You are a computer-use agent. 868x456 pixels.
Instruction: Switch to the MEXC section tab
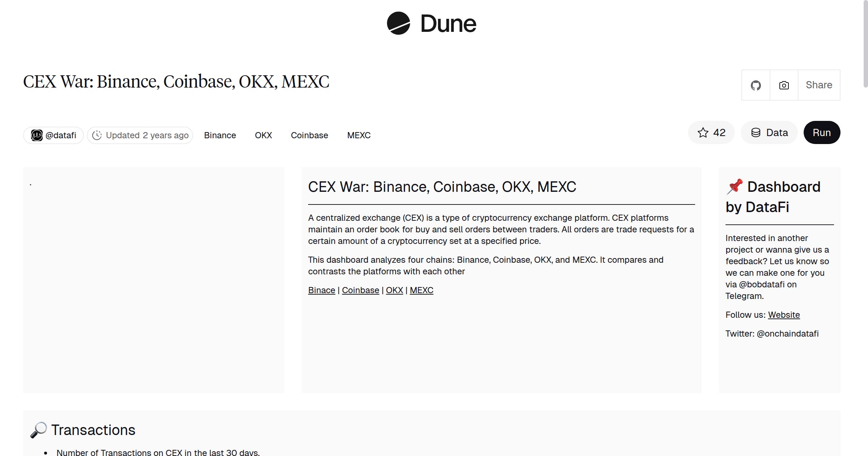359,135
